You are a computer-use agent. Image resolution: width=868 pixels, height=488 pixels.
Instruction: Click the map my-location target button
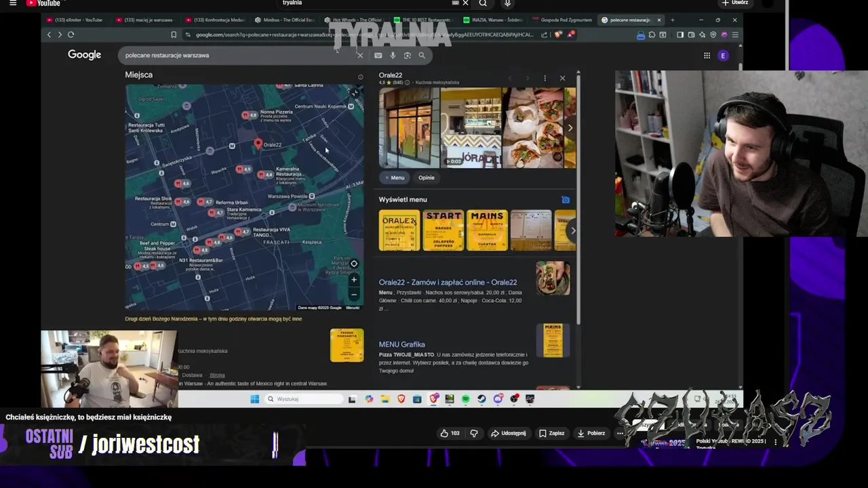pyautogui.click(x=353, y=264)
